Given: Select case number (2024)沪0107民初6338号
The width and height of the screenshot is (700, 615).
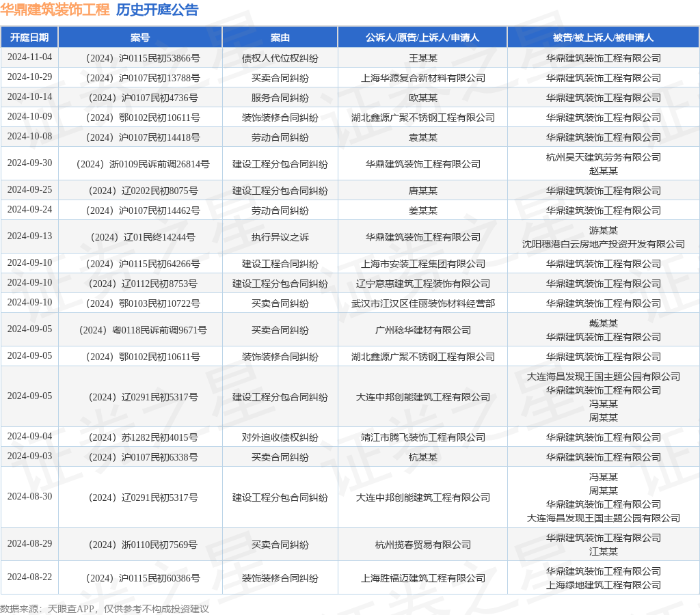Looking at the screenshot, I should tap(143, 457).
